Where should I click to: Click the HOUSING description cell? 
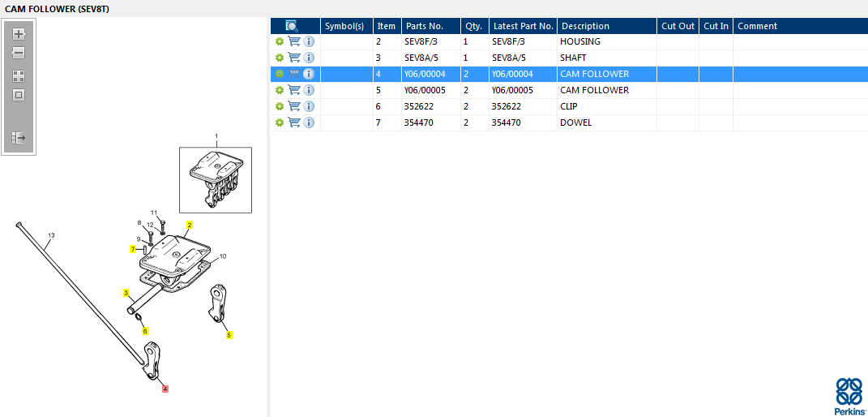point(607,41)
